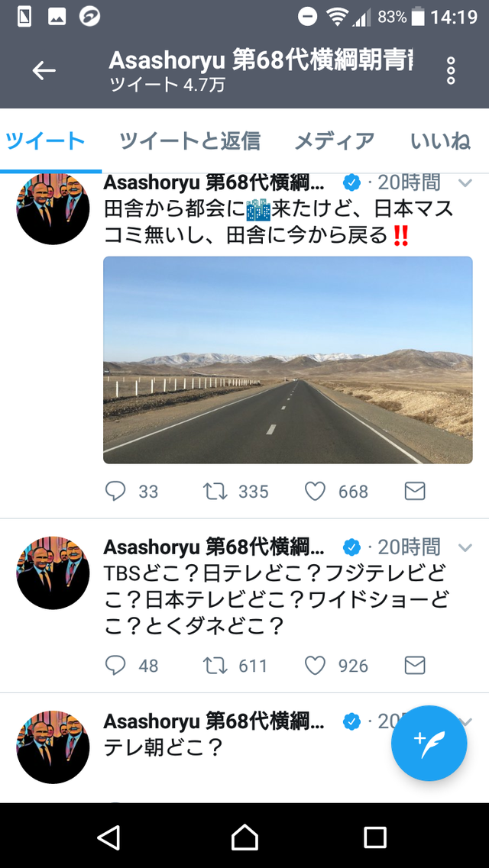This screenshot has width=489, height=868.
Task: Tap the Android home navigation button
Action: [244, 837]
